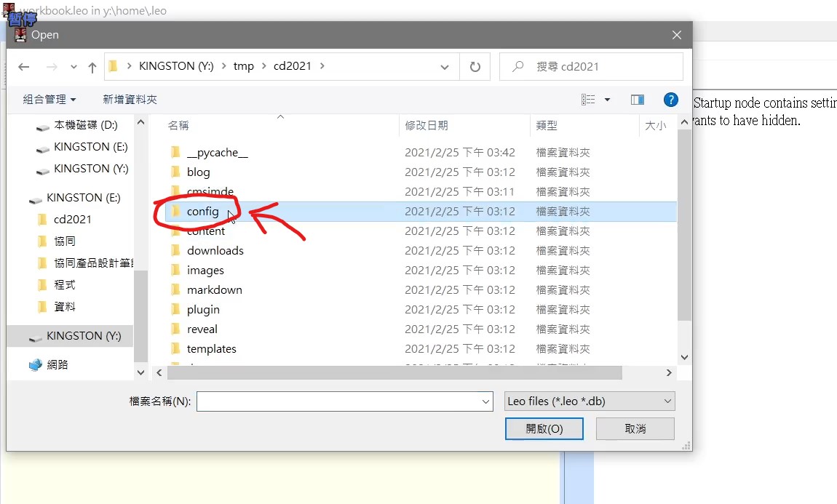This screenshot has width=837, height=504.
Task: Select the content folder
Action: coord(205,231)
